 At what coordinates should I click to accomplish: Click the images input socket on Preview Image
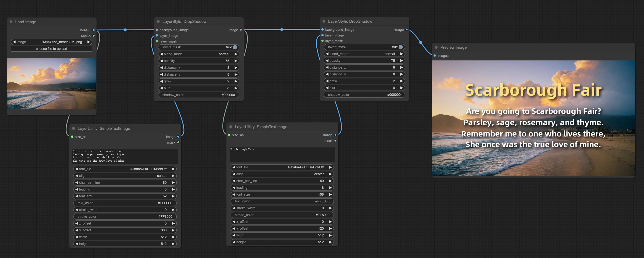435,56
